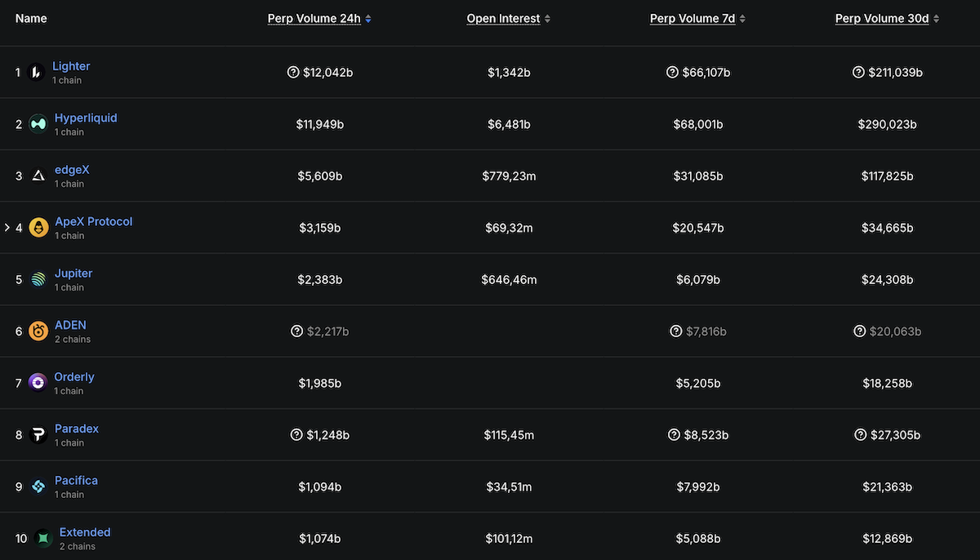Click the Orderly purple logo icon

(x=38, y=383)
